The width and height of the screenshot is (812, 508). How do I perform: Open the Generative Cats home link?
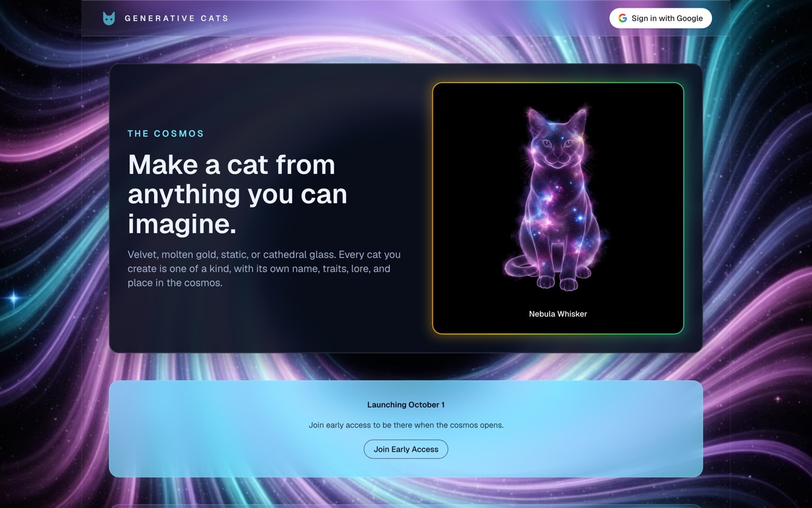click(165, 19)
